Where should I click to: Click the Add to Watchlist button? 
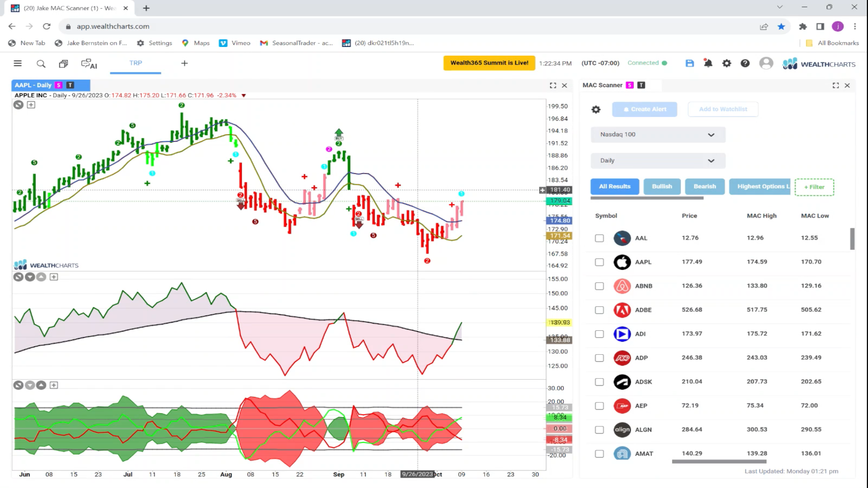tap(723, 109)
